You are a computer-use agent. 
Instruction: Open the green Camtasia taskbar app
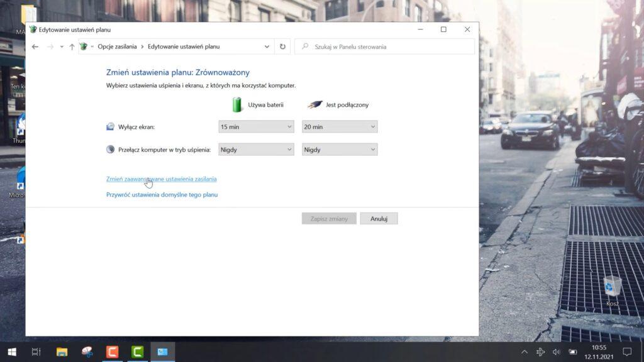pyautogui.click(x=137, y=351)
